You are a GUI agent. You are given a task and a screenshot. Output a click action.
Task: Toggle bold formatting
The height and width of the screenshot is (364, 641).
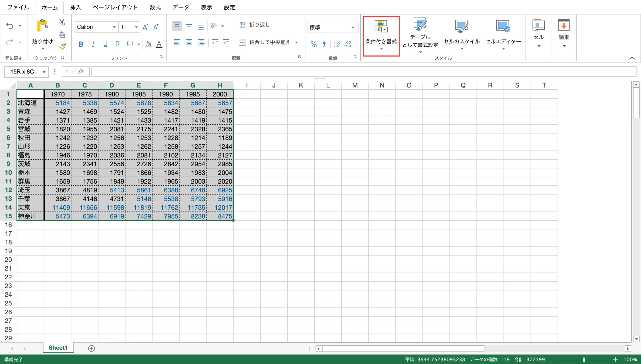coord(81,44)
